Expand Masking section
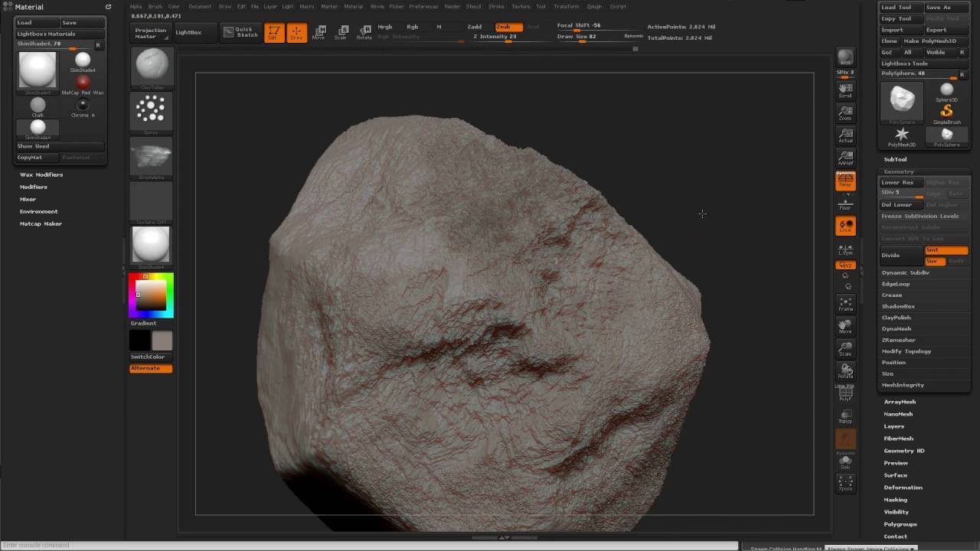 [x=896, y=500]
